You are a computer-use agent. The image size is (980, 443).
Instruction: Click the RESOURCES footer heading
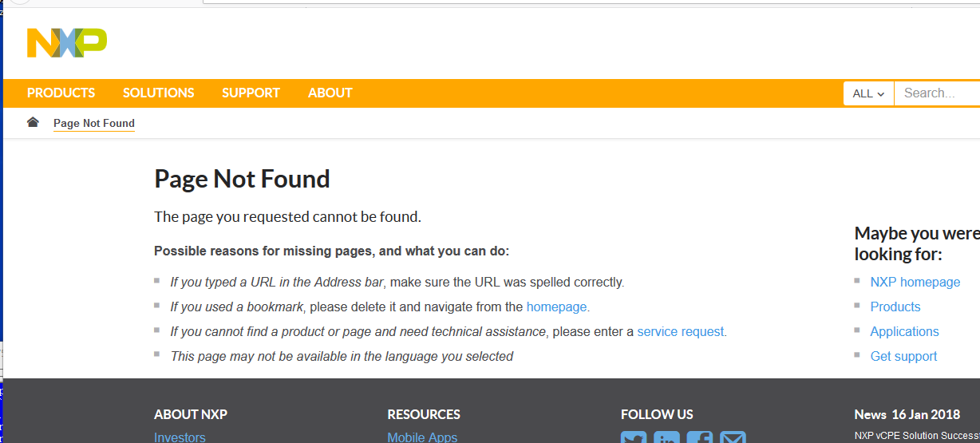pos(424,414)
